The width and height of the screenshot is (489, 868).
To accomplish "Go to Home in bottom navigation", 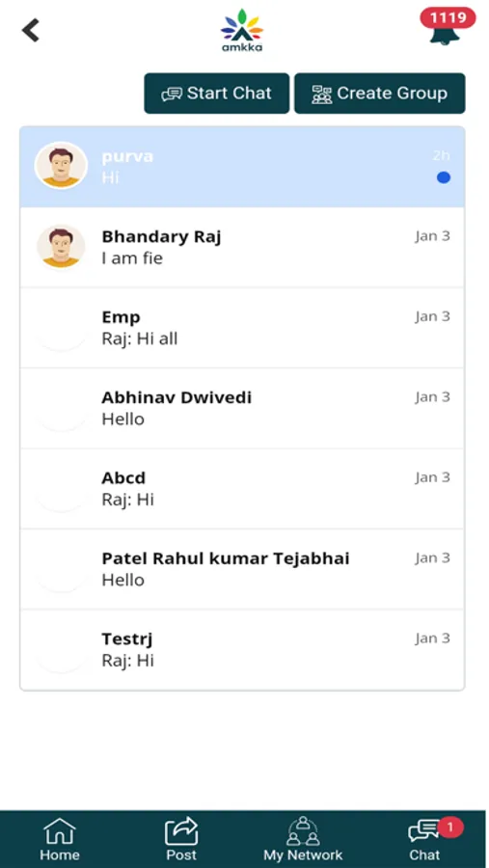I will click(60, 839).
